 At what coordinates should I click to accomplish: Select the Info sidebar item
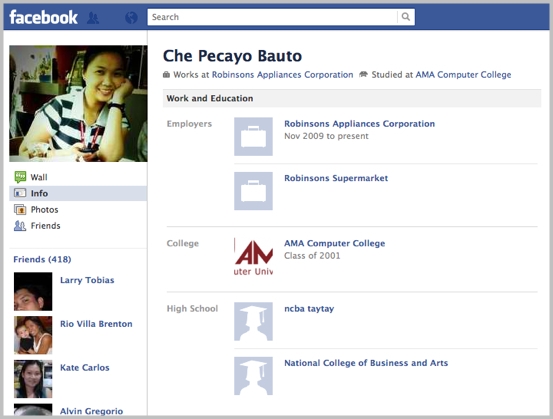78,193
